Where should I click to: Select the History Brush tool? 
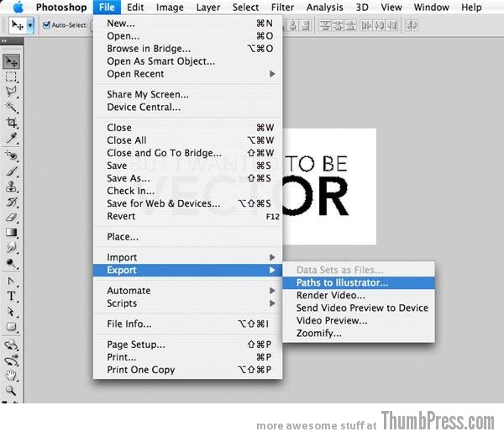click(11, 202)
